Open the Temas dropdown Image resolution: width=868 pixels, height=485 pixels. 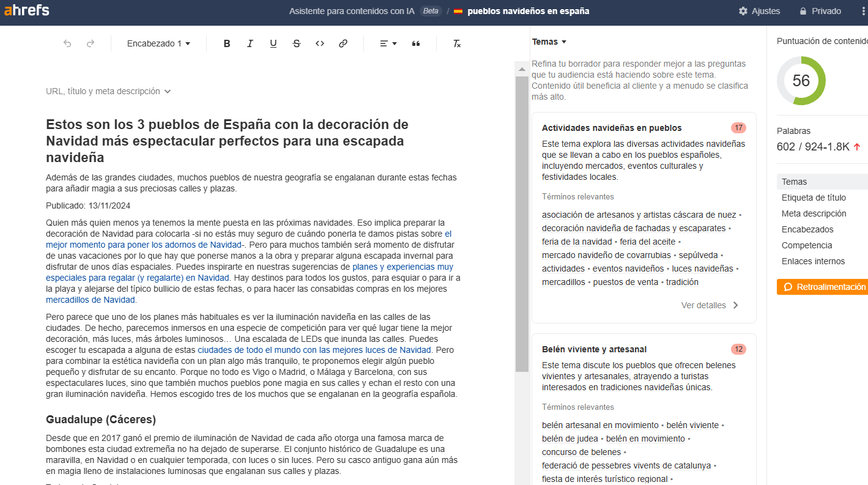click(x=549, y=42)
